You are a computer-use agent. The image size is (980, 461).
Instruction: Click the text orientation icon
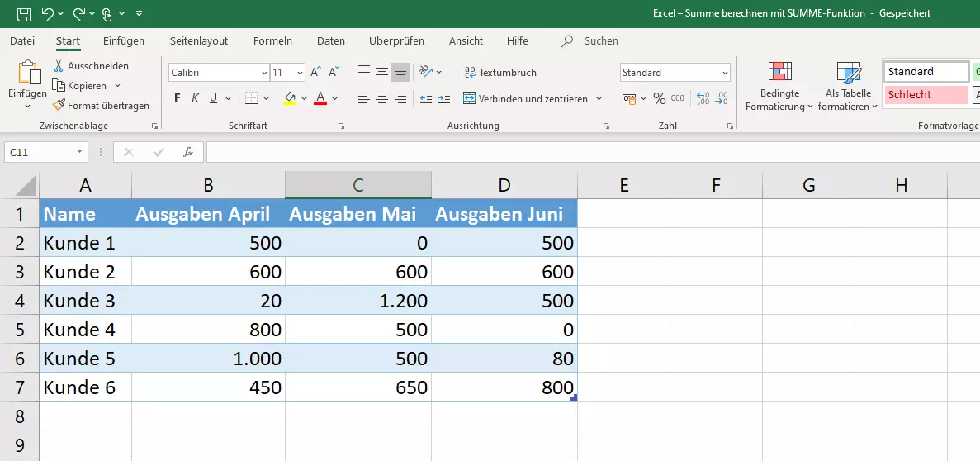pyautogui.click(x=427, y=72)
